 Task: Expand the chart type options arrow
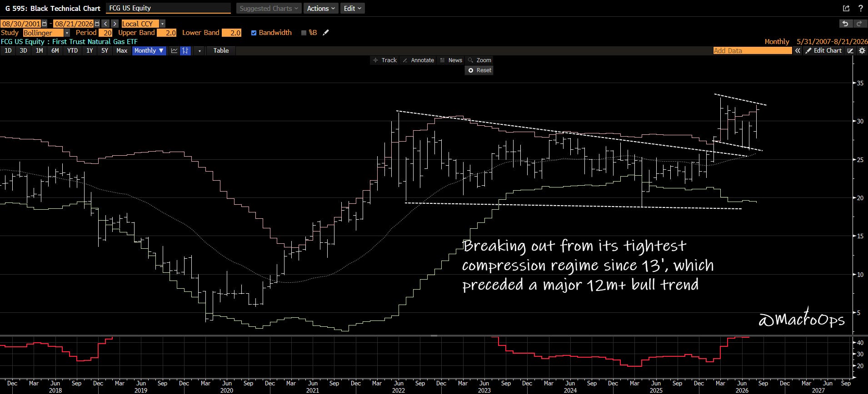click(x=200, y=51)
